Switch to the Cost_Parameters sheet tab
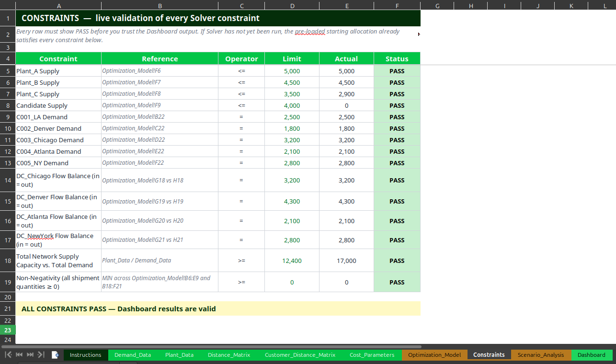 pos(372,355)
